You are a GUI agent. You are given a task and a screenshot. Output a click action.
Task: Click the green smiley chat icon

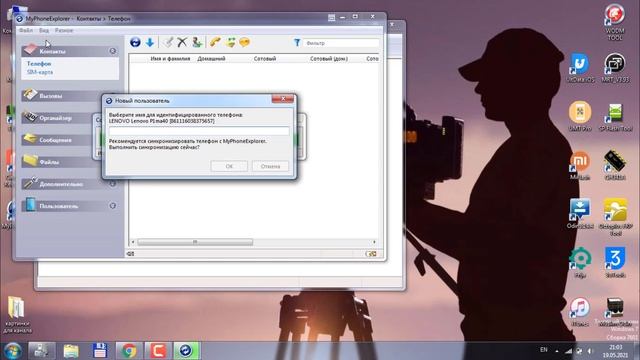(x=230, y=42)
